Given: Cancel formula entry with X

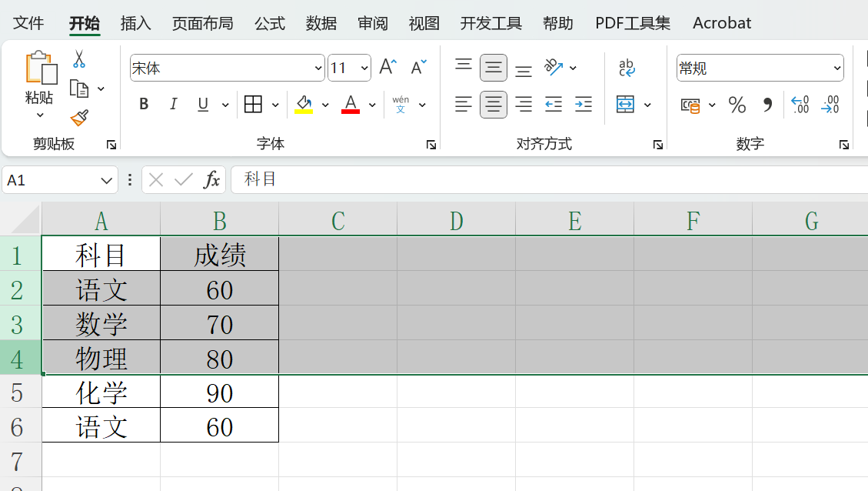Looking at the screenshot, I should 156,179.
